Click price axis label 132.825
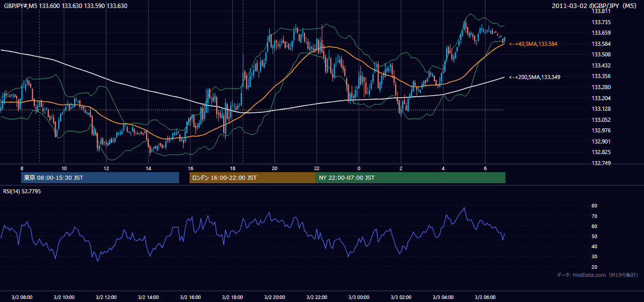Viewport: 644px width, 302px height. point(601,153)
